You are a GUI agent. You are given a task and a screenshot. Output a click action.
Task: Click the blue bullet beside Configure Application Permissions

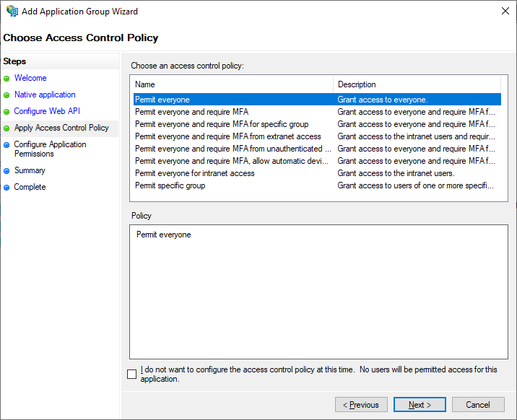[6, 144]
